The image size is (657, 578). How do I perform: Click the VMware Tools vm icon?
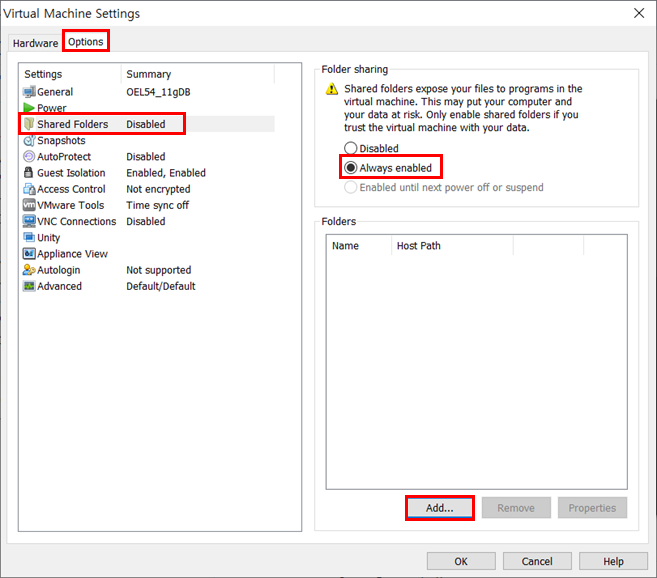pyautogui.click(x=29, y=205)
